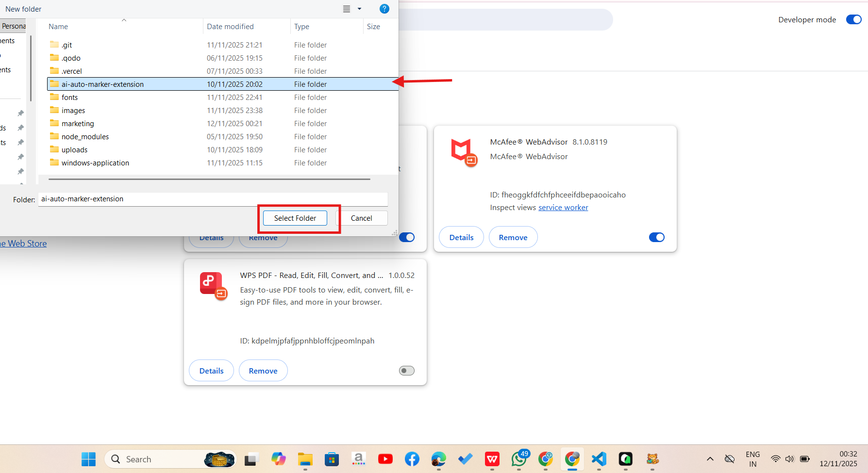Viewport: 868px width, 473px height.
Task: Launch VS Code from the taskbar
Action: [599, 459]
